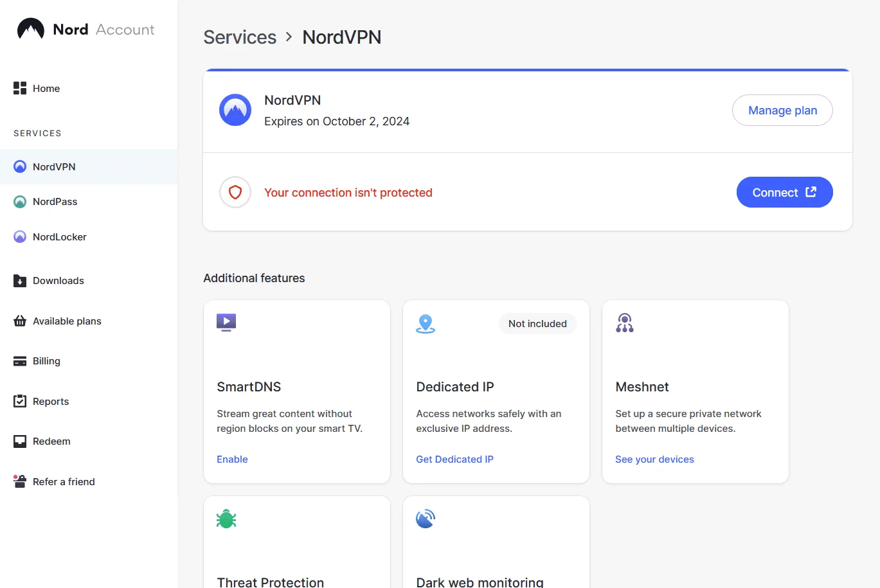Image resolution: width=880 pixels, height=588 pixels.
Task: Click the Manage plan button
Action: coord(782,110)
